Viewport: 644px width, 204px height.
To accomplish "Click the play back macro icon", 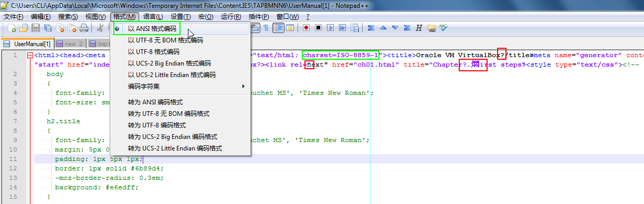I will pos(331,28).
